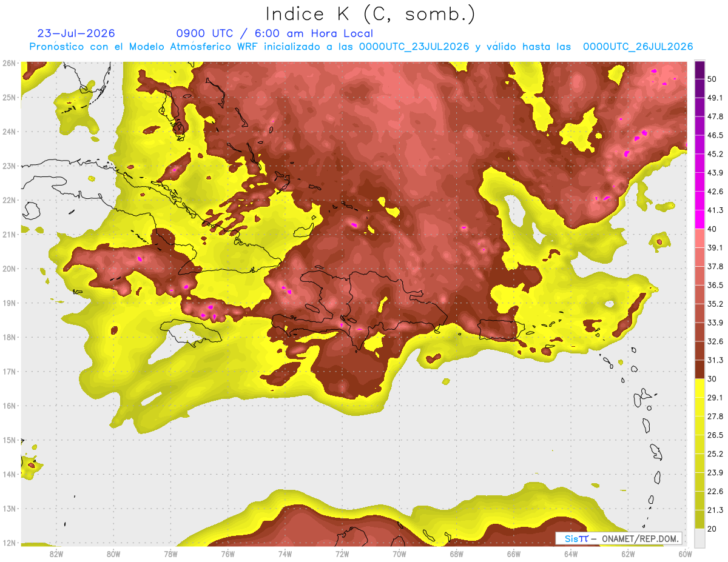Click the "26N" latitude label
728x562 pixels.
(9, 63)
